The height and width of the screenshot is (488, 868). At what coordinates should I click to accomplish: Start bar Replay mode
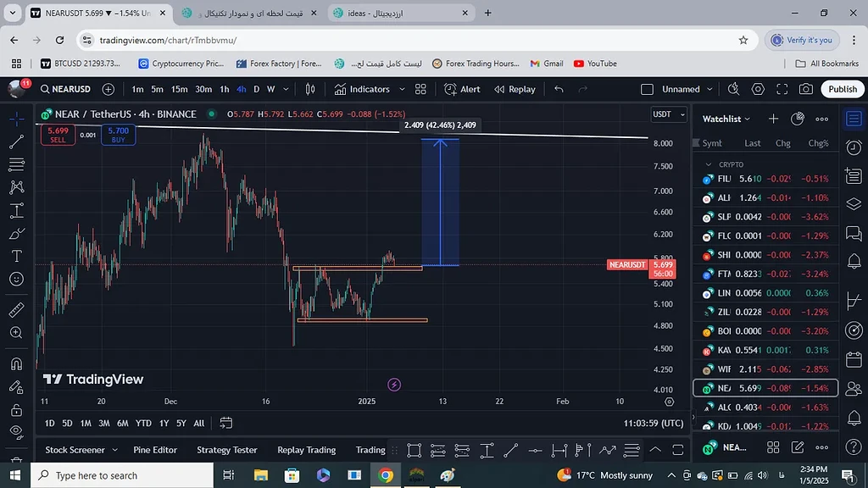click(x=515, y=89)
